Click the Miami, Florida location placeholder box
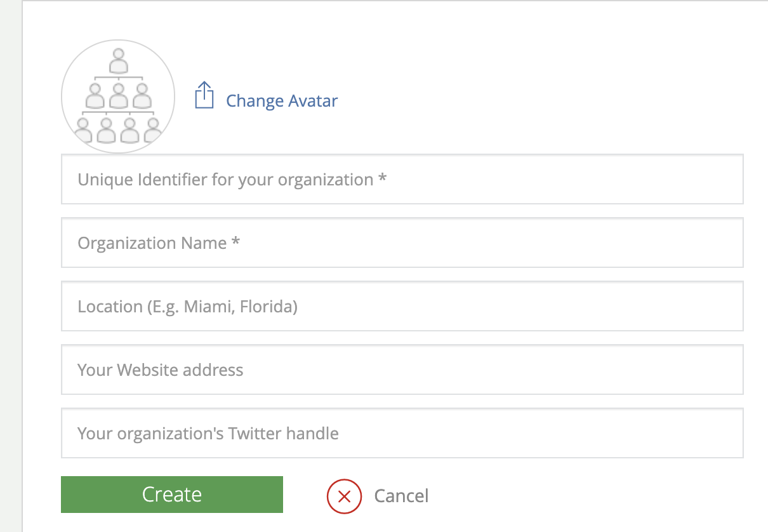 point(402,306)
